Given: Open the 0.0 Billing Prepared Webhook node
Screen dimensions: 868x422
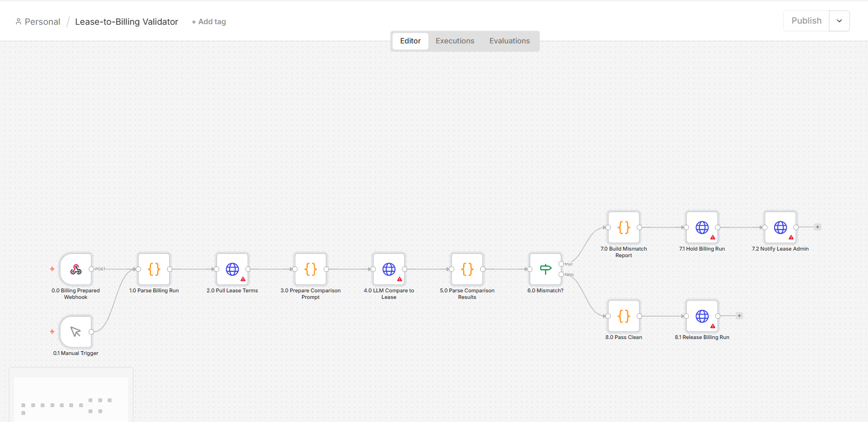Looking at the screenshot, I should [76, 269].
